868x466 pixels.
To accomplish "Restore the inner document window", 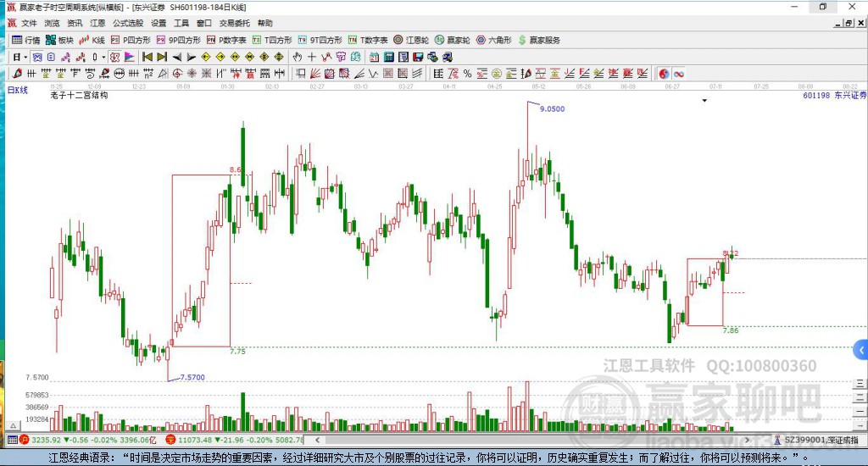I will pos(849,23).
